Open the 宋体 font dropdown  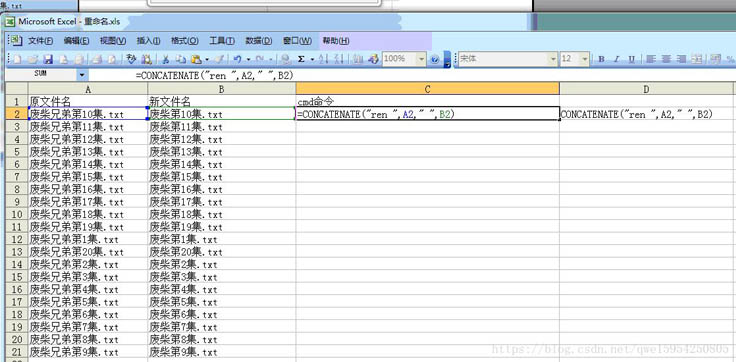pyautogui.click(x=553, y=59)
